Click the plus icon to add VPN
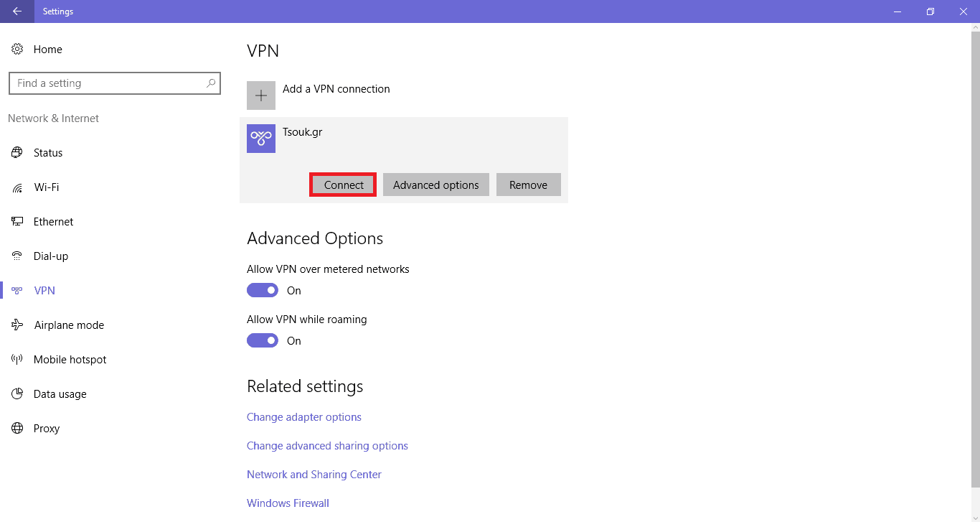This screenshot has height=522, width=980. (x=261, y=95)
